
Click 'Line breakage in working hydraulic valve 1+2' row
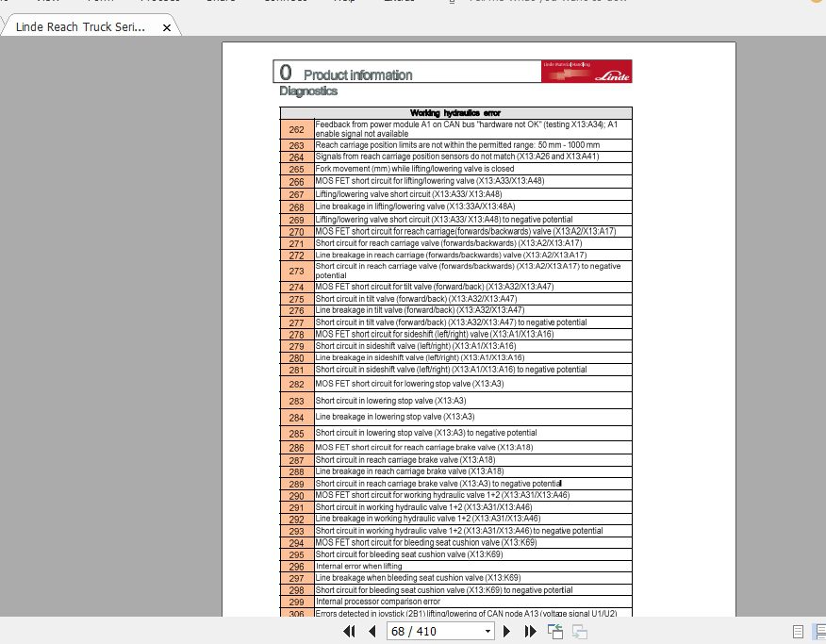[x=428, y=519]
